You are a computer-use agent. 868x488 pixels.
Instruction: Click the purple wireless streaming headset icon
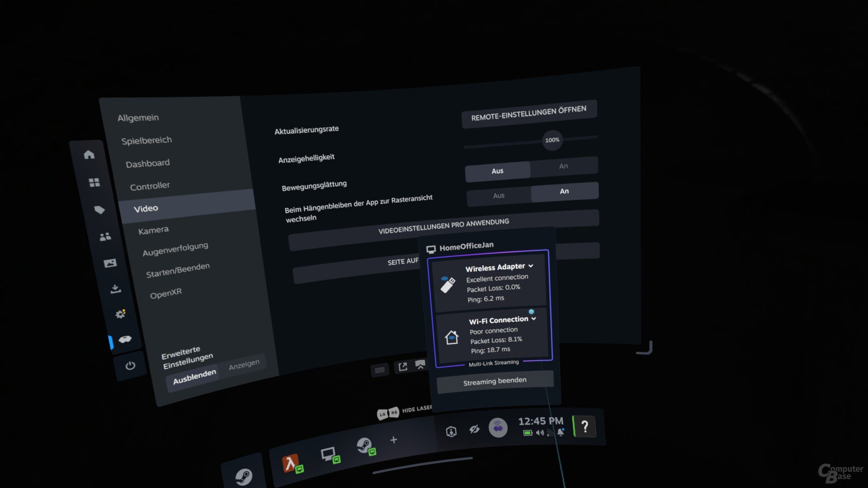click(x=498, y=427)
